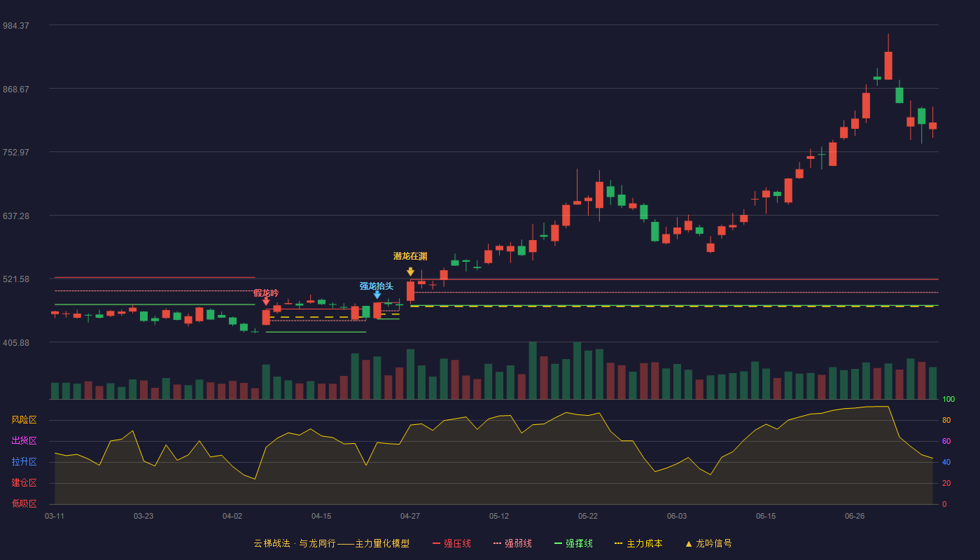
Task: Click the tallest red candlestick at the peak
Action: pyautogui.click(x=888, y=65)
